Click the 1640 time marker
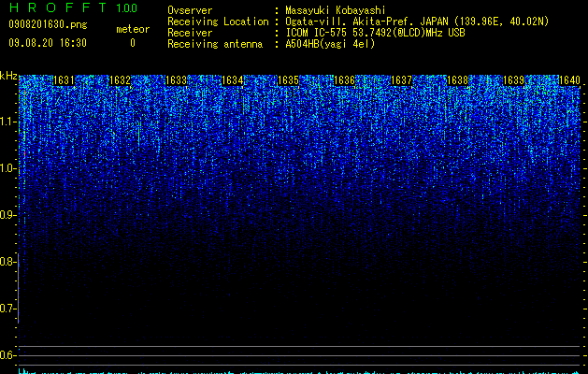Screen dimensions: 588x374 click(x=569, y=80)
